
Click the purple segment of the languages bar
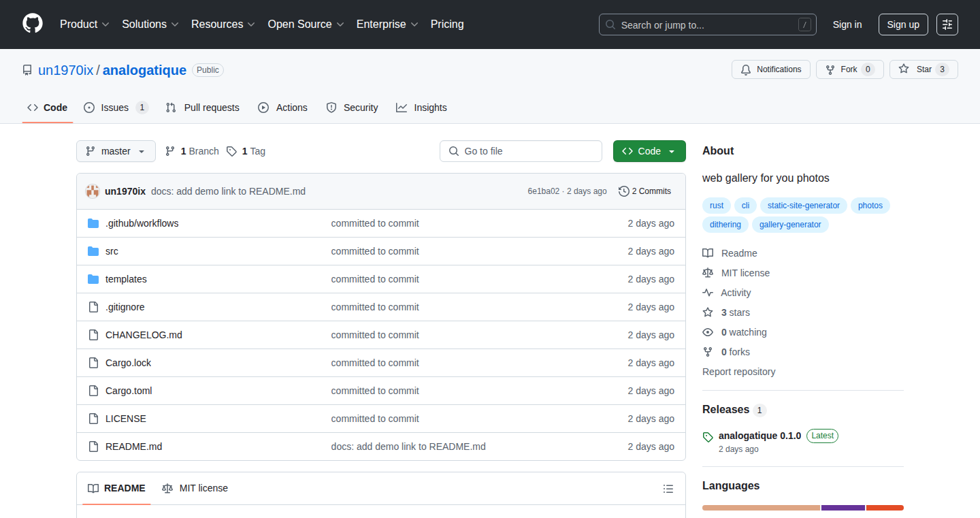(843, 508)
